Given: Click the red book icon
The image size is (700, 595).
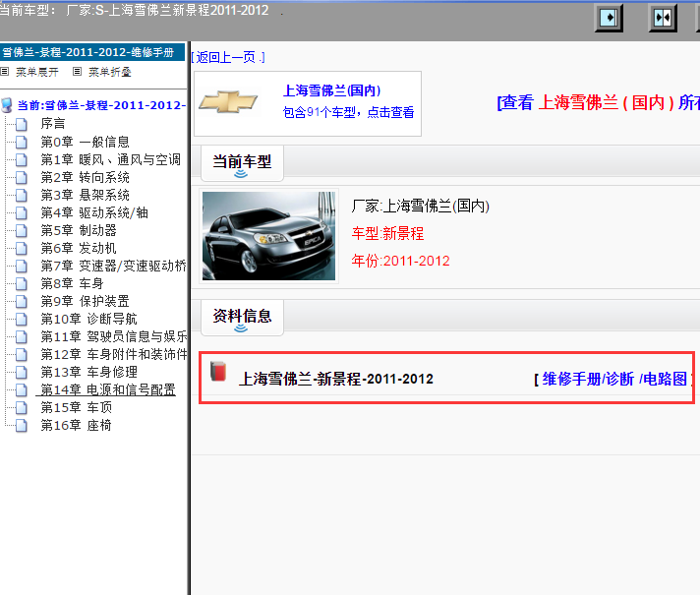Looking at the screenshot, I should (218, 371).
